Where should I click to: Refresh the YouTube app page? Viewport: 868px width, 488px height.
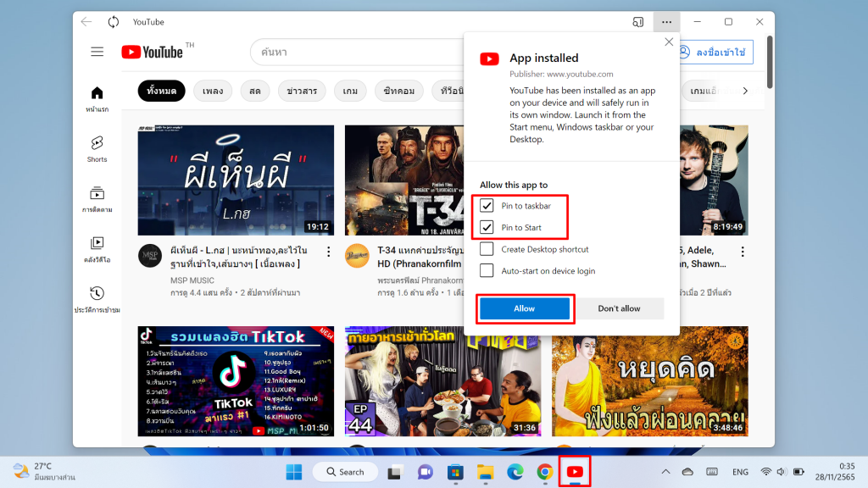pyautogui.click(x=114, y=21)
